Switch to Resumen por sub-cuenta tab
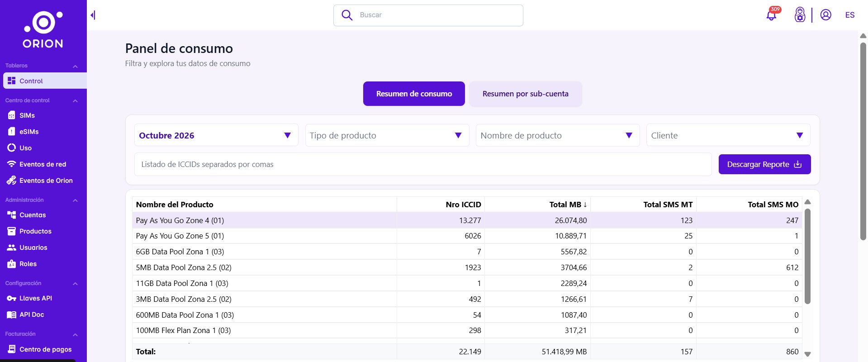This screenshot has height=362, width=868. [525, 94]
